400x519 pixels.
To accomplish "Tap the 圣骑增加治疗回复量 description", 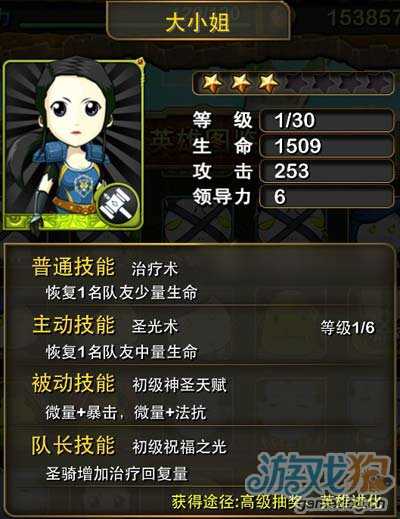I will point(117,474).
